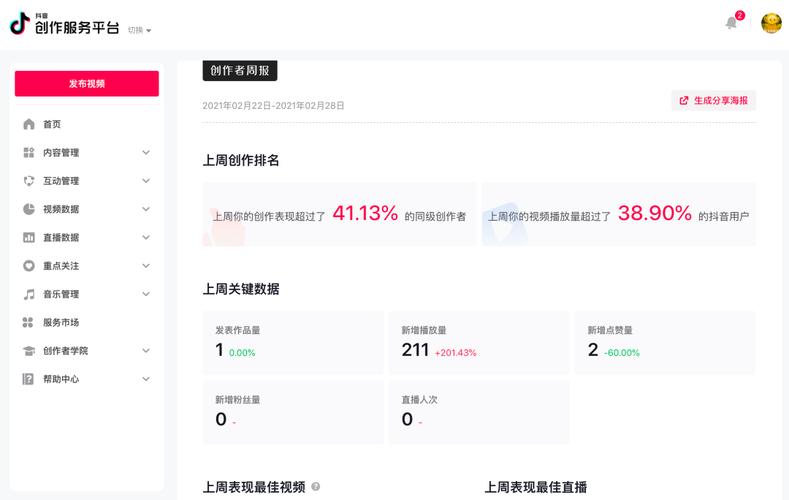Click the interaction management icon

(29, 181)
